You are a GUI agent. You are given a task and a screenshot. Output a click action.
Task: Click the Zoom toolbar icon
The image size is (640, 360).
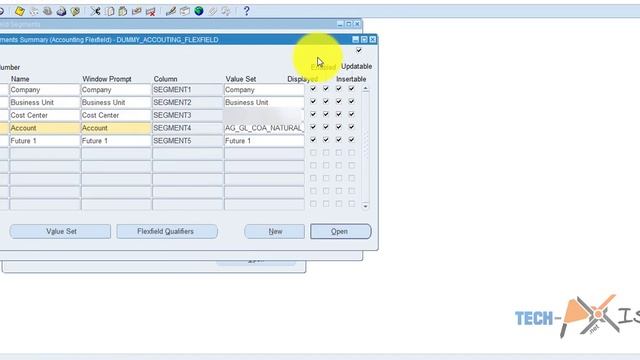[x=185, y=11]
